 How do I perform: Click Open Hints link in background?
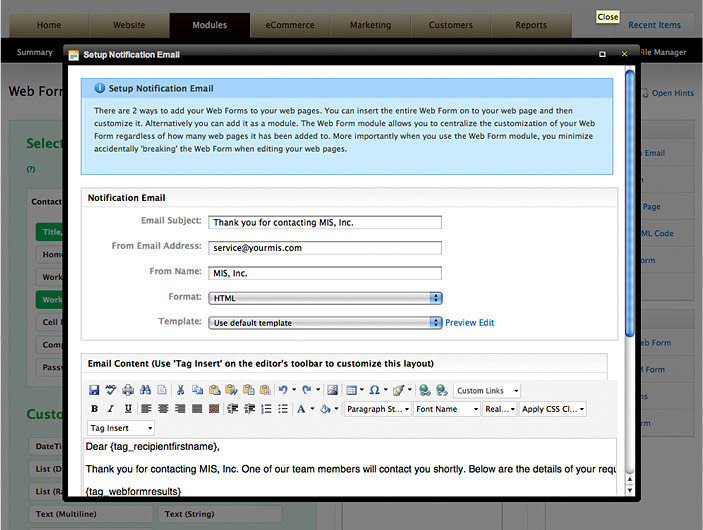tap(673, 93)
